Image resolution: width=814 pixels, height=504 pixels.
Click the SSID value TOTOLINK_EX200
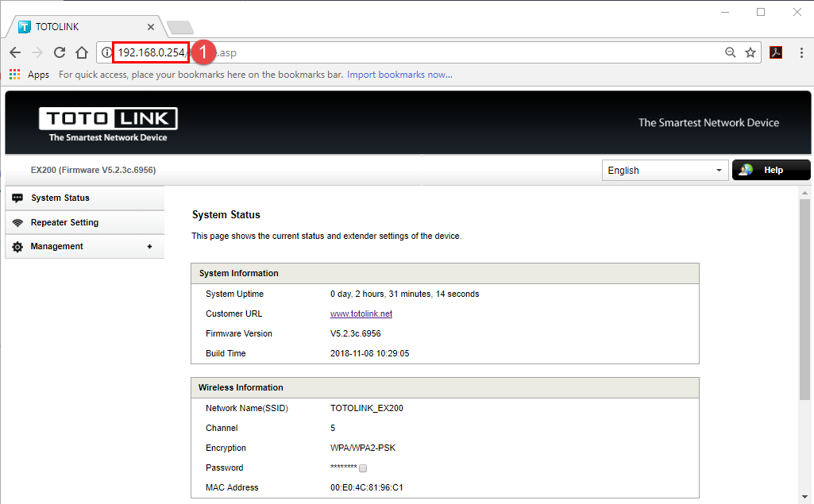pos(367,408)
